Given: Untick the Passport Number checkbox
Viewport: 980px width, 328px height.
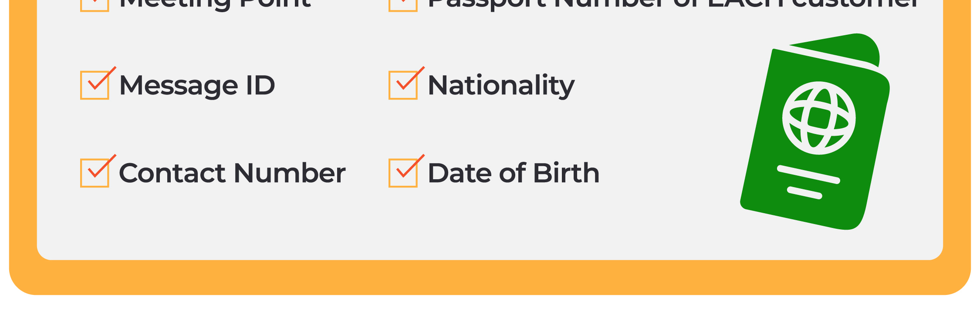Looking at the screenshot, I should pos(403,4).
